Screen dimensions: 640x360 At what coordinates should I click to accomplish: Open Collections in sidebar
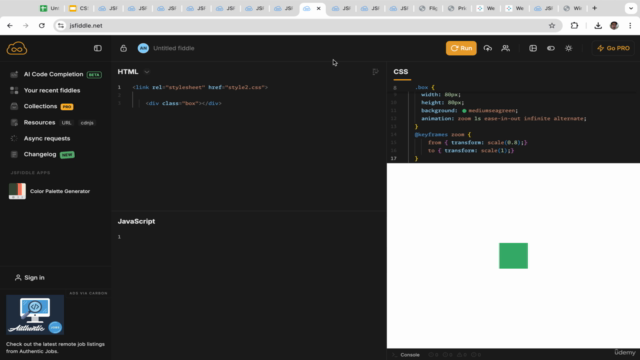(40, 106)
